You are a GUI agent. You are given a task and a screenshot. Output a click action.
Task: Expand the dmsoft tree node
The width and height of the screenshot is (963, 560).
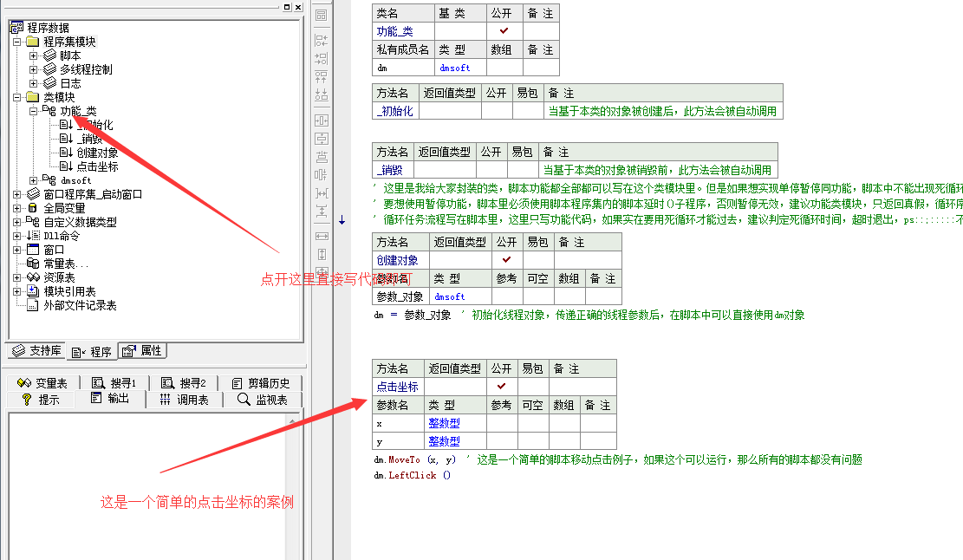[34, 180]
